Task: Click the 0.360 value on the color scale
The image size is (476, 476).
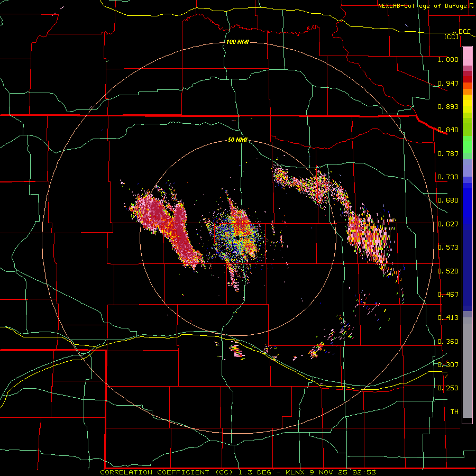Action: tap(448, 342)
